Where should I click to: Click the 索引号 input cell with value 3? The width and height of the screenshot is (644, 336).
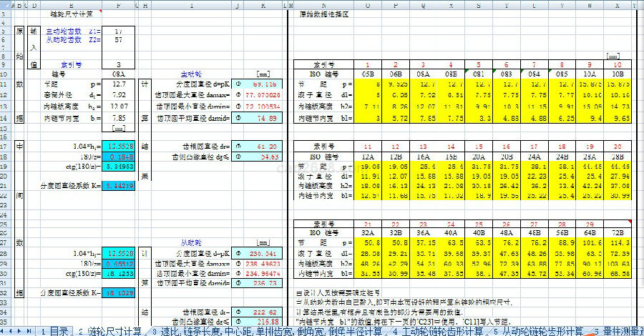pos(118,64)
